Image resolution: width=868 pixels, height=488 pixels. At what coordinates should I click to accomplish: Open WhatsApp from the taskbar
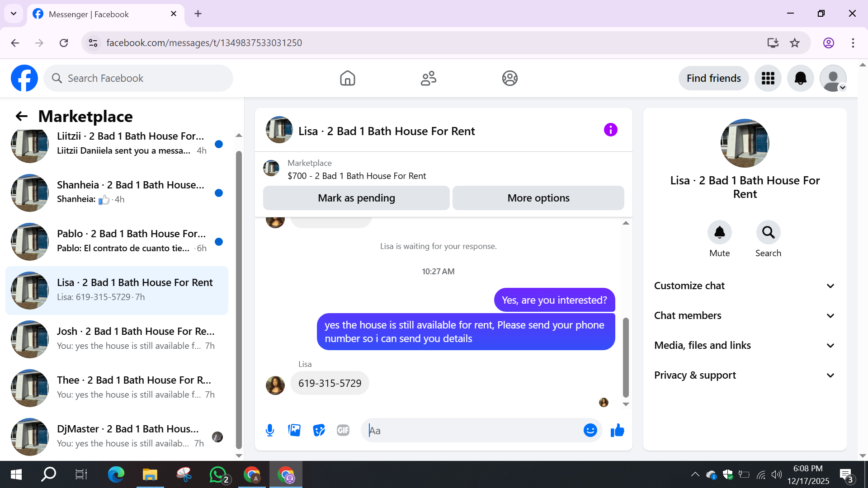(218, 474)
